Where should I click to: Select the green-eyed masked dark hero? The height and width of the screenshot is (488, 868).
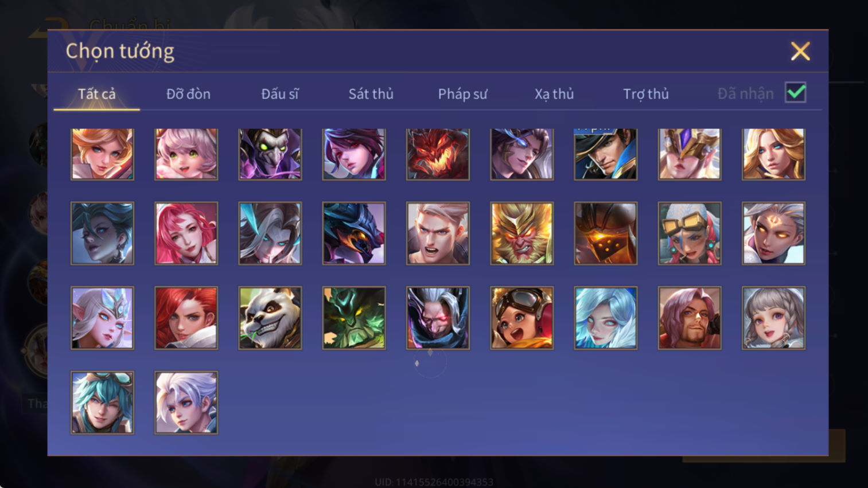pyautogui.click(x=270, y=154)
